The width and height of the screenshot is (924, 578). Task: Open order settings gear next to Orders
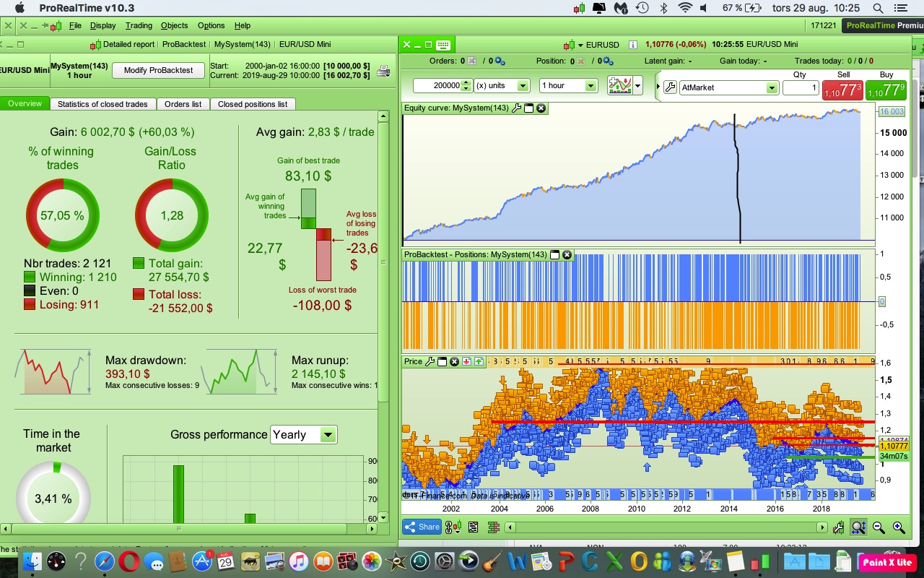(500, 61)
